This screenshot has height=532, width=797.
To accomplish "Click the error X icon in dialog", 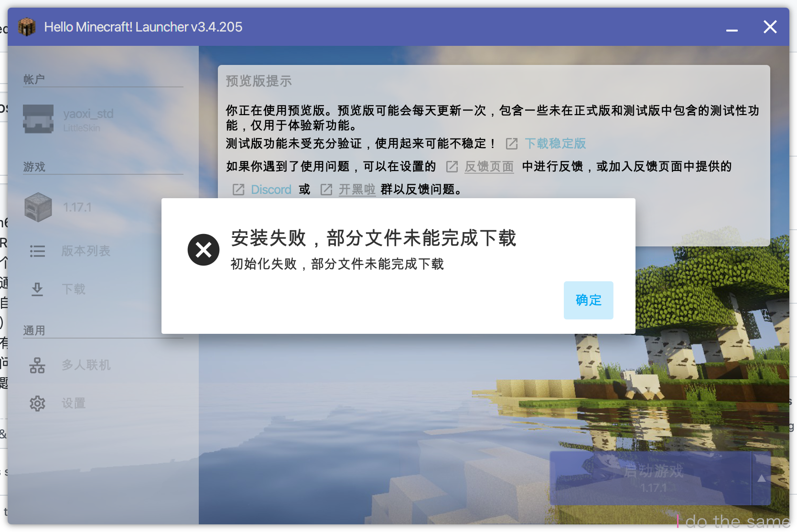I will [x=203, y=249].
